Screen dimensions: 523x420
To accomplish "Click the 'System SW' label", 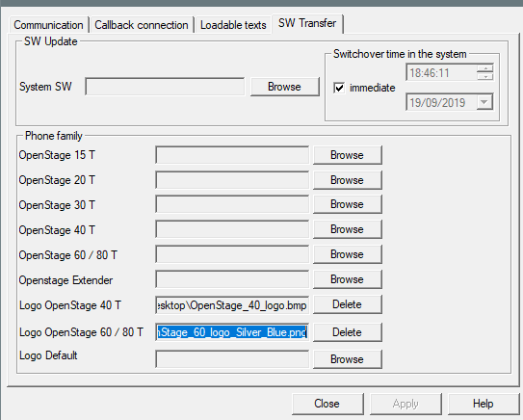I will 45,87.
